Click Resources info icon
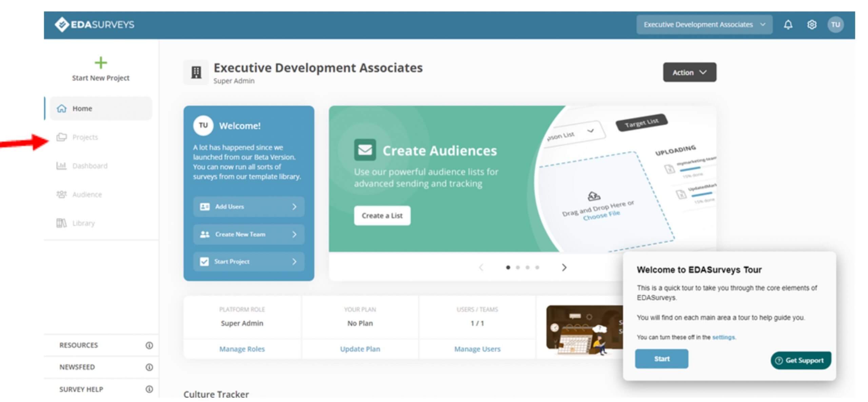The image size is (868, 402). coord(149,345)
